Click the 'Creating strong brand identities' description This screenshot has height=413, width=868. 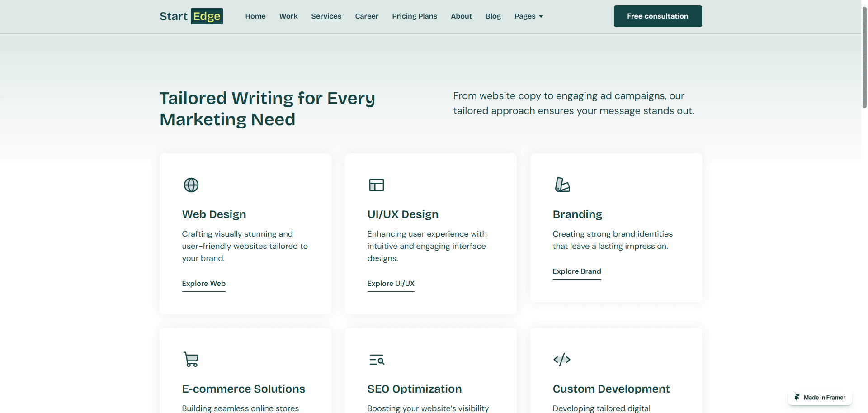click(x=613, y=240)
